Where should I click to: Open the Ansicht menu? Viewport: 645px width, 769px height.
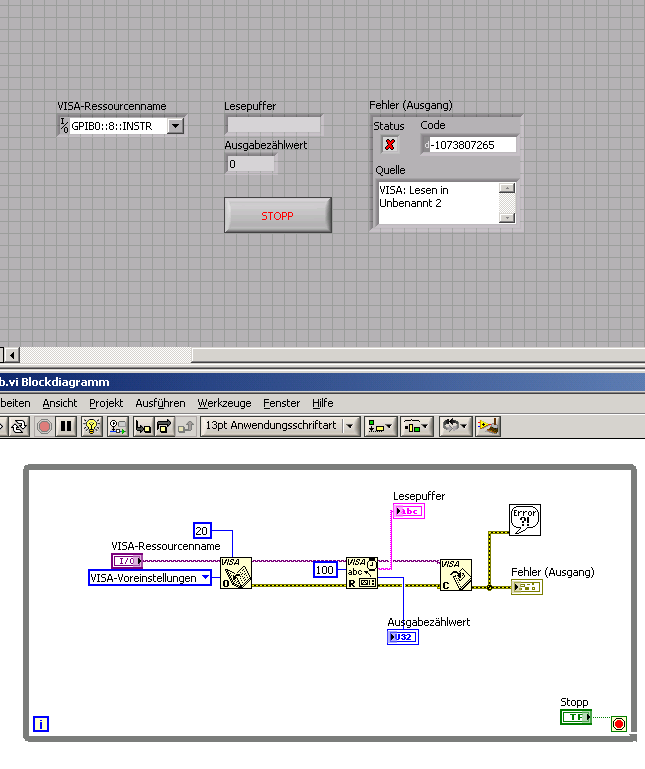60,403
